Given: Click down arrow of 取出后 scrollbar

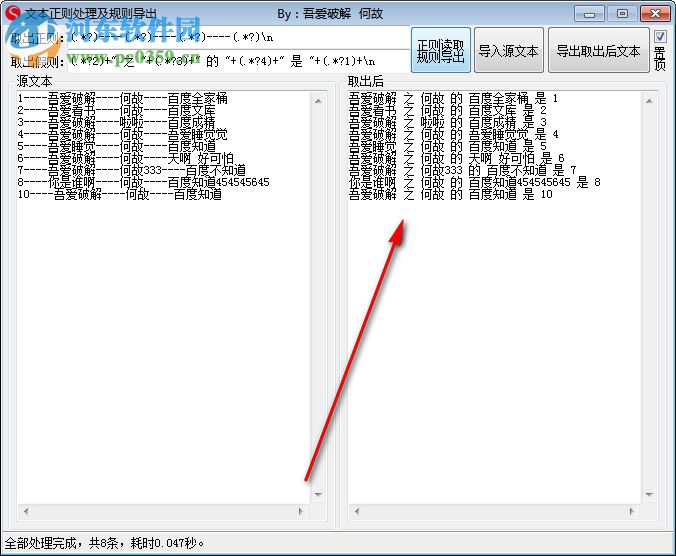Looking at the screenshot, I should (649, 494).
